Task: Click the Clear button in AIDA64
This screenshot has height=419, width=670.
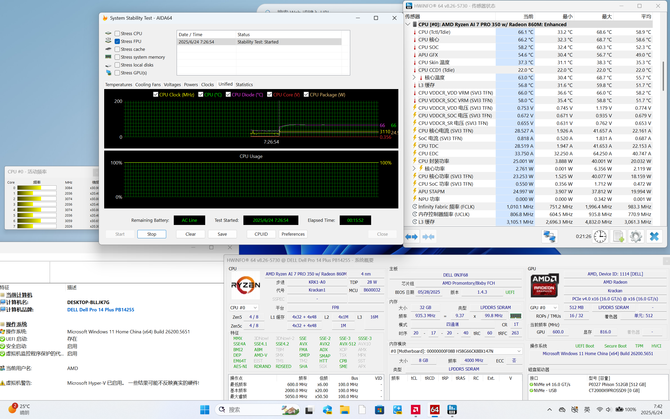Action: (191, 234)
